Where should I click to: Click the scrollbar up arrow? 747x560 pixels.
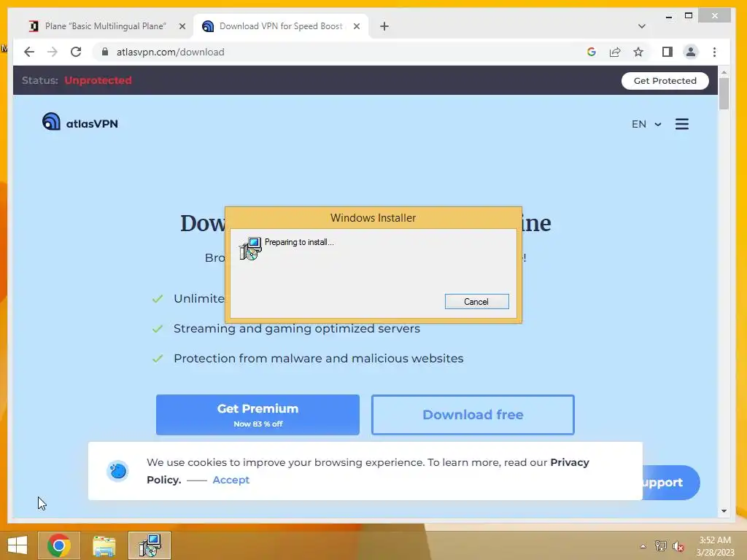(x=724, y=72)
